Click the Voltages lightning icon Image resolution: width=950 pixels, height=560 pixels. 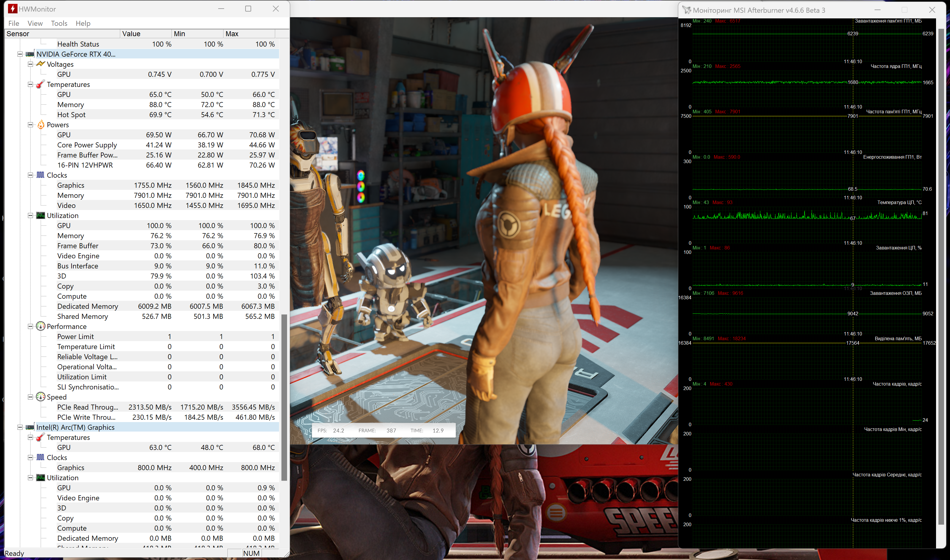click(40, 64)
